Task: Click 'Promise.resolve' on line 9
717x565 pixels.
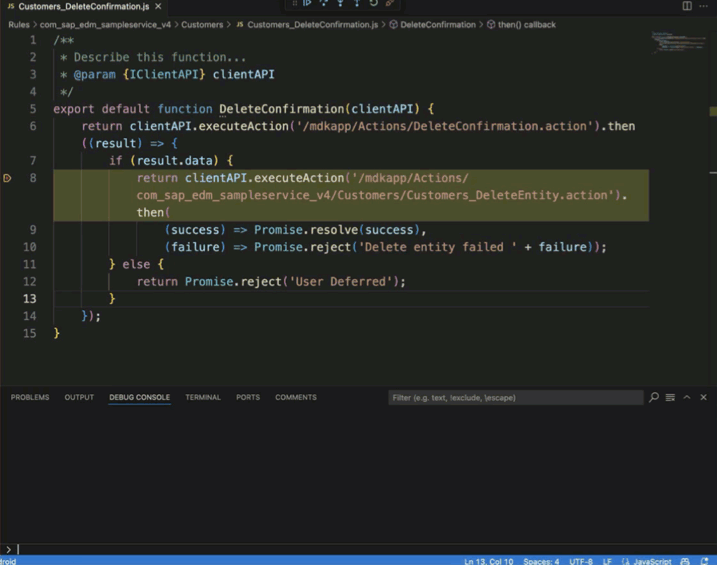Action: [306, 229]
